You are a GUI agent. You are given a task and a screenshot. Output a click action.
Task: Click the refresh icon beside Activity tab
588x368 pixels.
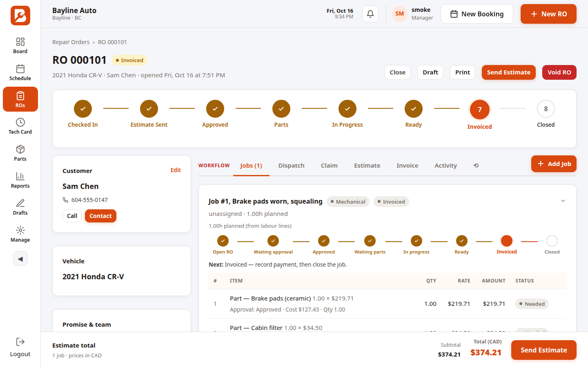pos(476,166)
